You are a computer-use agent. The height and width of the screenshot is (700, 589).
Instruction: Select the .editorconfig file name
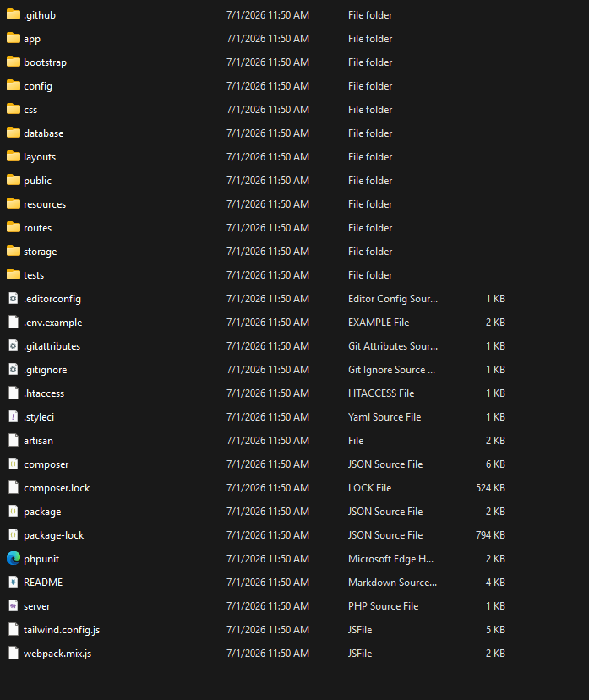click(x=52, y=299)
